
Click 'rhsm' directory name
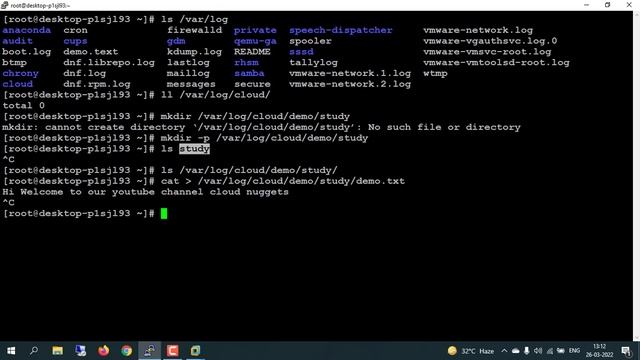click(246, 62)
